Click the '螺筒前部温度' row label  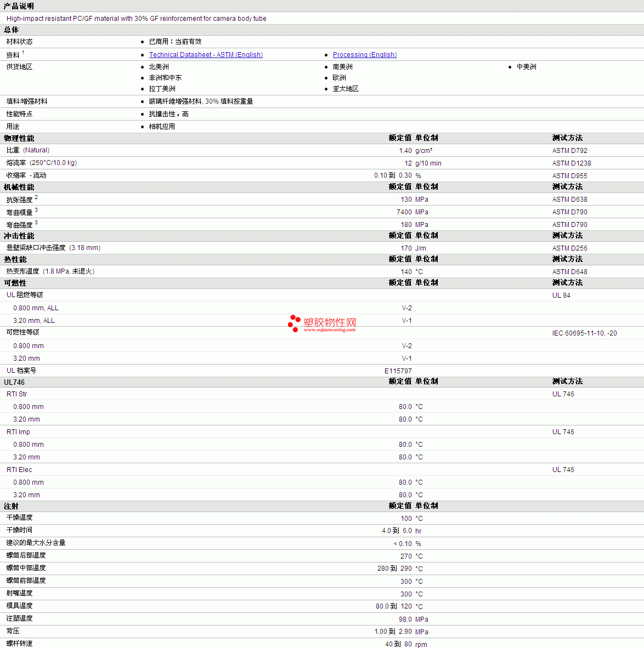26,581
